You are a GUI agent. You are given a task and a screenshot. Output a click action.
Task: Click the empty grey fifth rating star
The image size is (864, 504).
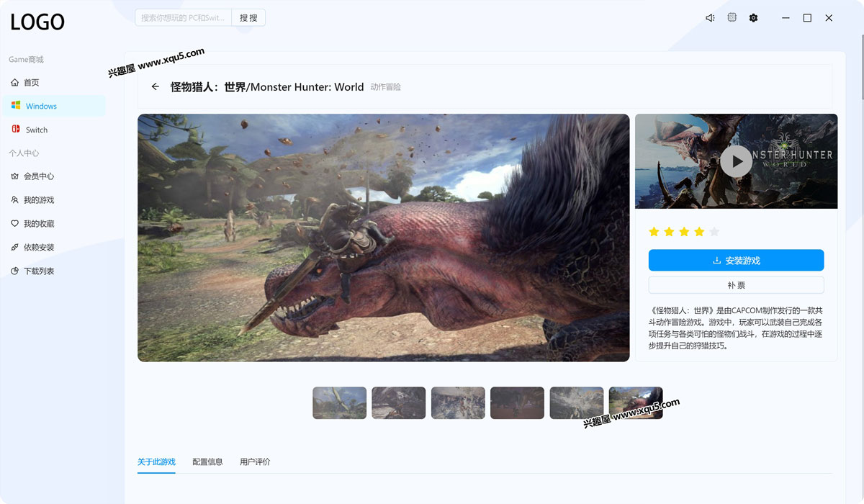[714, 232]
